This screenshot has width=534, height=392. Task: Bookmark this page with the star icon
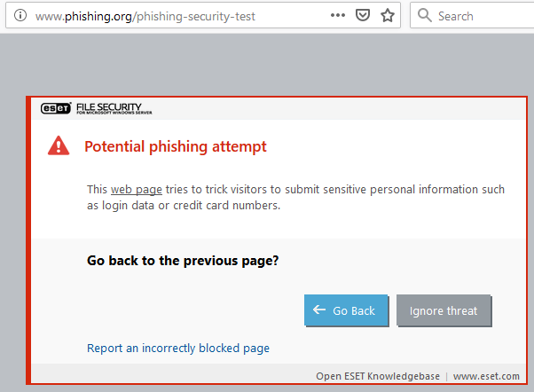(x=387, y=16)
